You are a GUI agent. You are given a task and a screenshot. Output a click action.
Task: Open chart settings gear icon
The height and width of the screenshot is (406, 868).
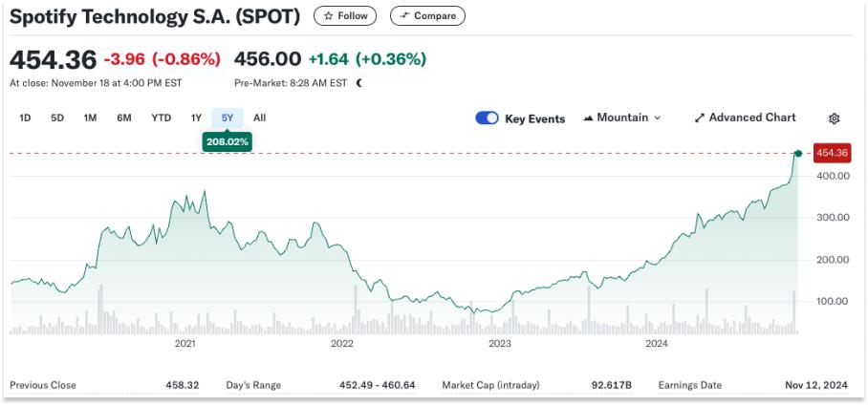click(834, 118)
